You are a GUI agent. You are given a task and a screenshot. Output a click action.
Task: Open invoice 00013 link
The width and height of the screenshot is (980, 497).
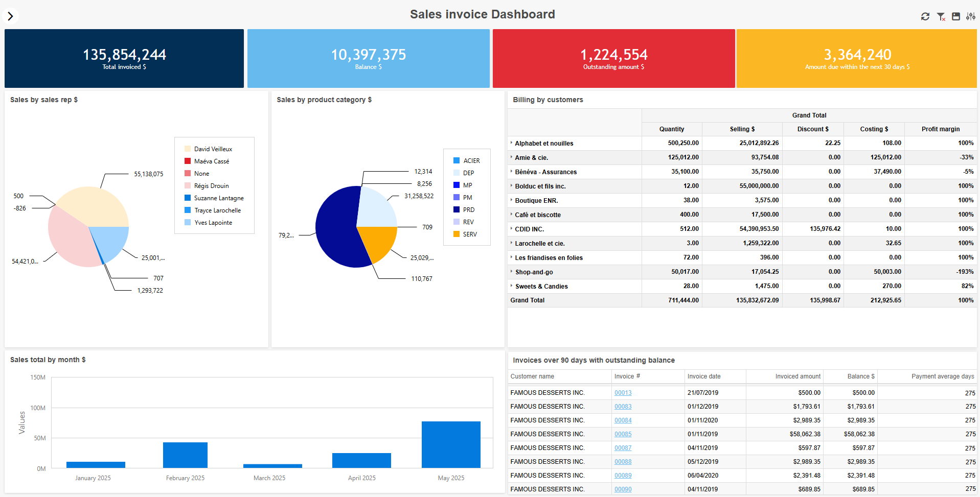pos(623,393)
